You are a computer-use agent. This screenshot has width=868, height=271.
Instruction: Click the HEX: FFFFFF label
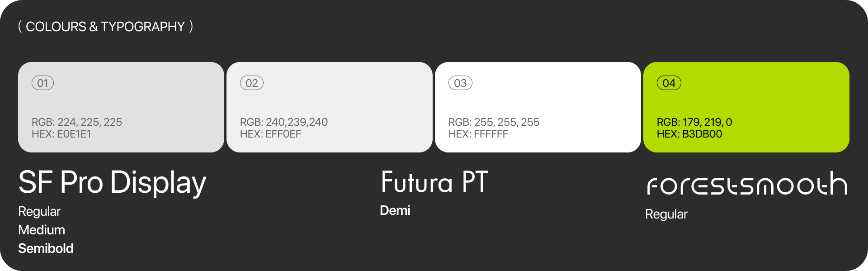click(x=478, y=134)
